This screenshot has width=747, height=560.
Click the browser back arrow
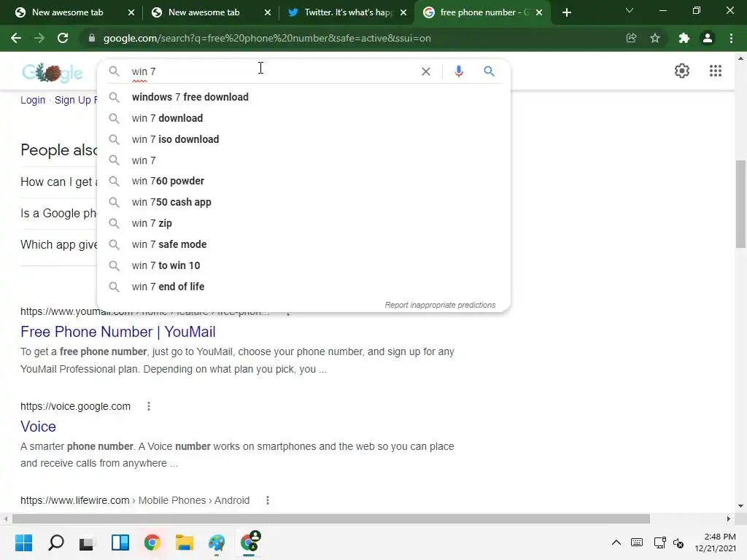[x=16, y=38]
